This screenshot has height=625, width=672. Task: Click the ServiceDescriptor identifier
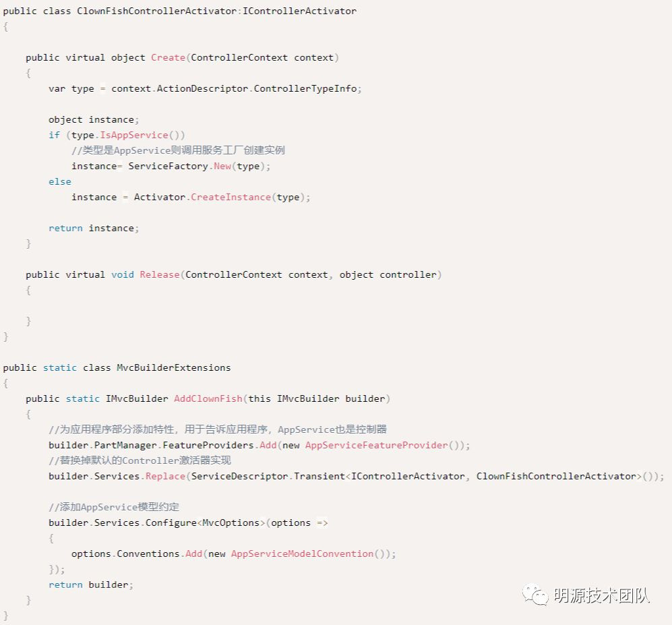pyautogui.click(x=239, y=476)
